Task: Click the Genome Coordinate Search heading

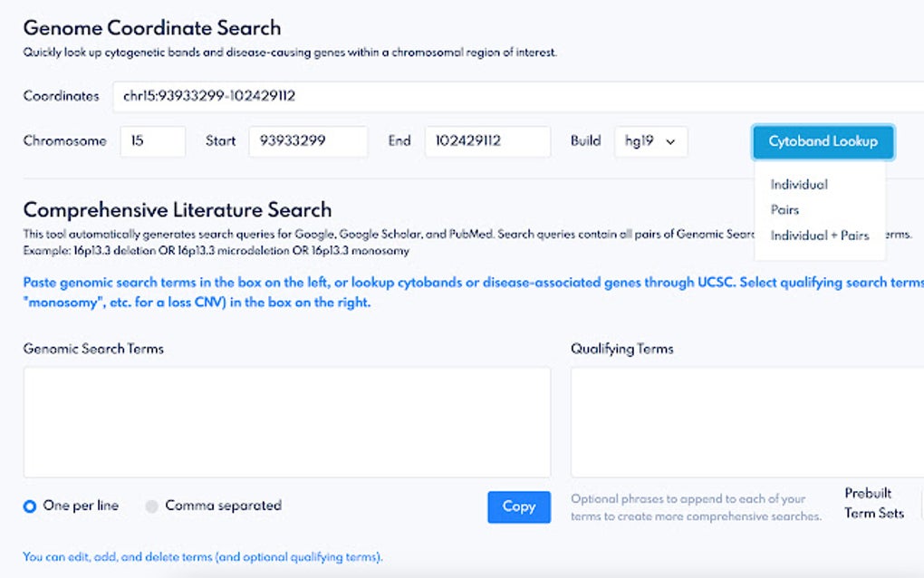Action: pos(152,27)
